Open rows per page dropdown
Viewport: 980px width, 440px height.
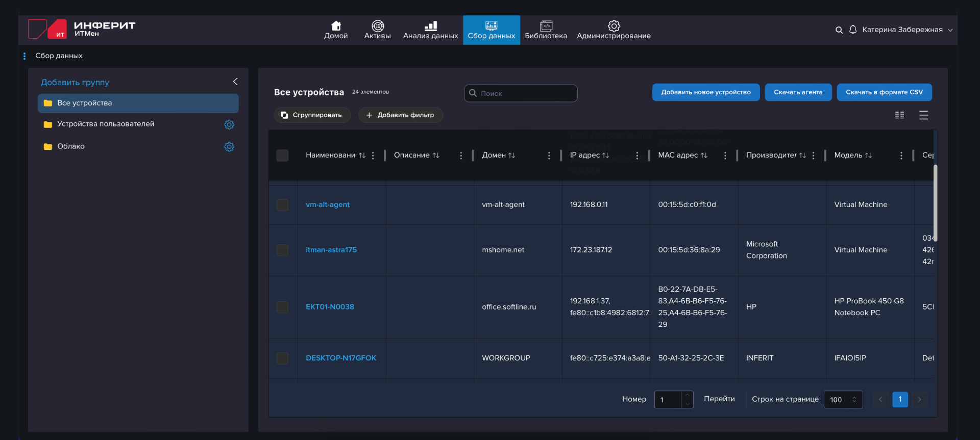843,400
